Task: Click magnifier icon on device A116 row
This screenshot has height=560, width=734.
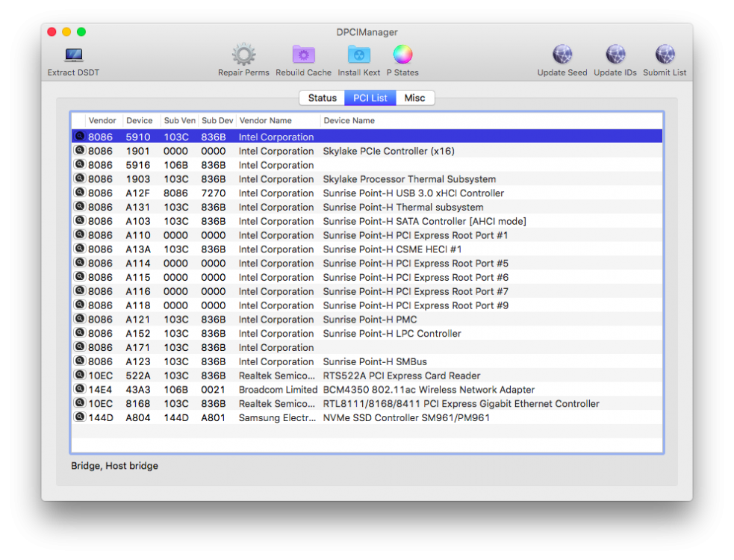Action: pos(80,290)
